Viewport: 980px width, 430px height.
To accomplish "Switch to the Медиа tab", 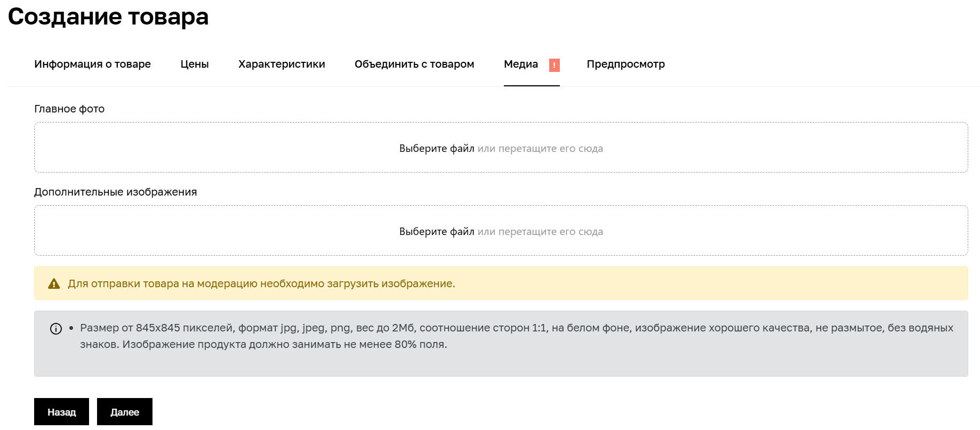I will (520, 64).
